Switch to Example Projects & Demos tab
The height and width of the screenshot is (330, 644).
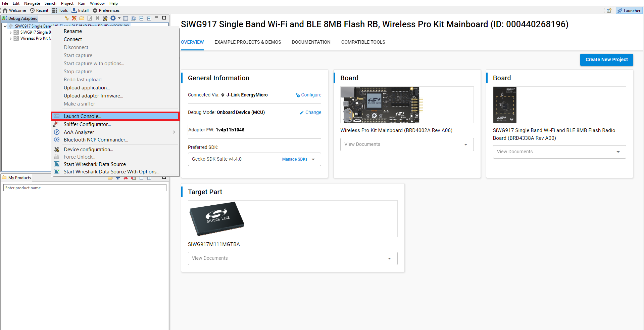pyautogui.click(x=248, y=42)
